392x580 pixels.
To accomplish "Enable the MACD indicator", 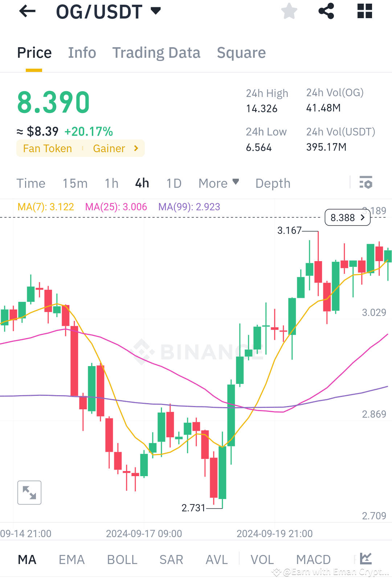I will (x=313, y=559).
